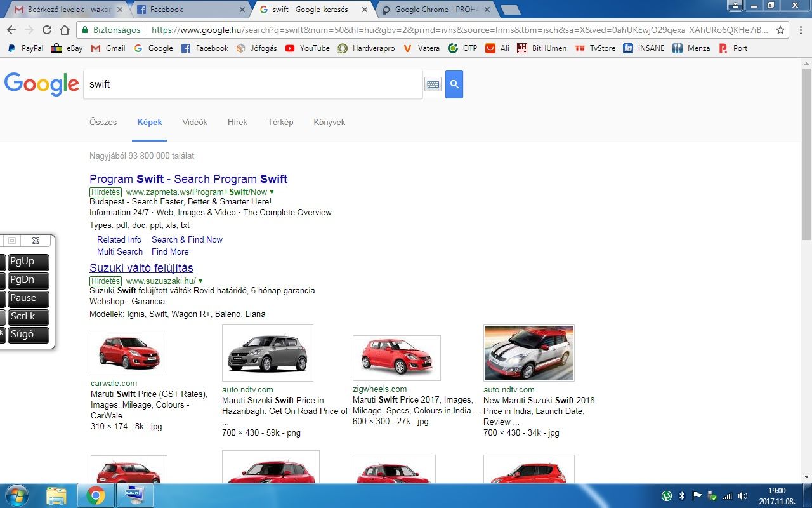812x508 pixels.
Task: Close the swift - Google-keresés tab
Action: (366, 10)
